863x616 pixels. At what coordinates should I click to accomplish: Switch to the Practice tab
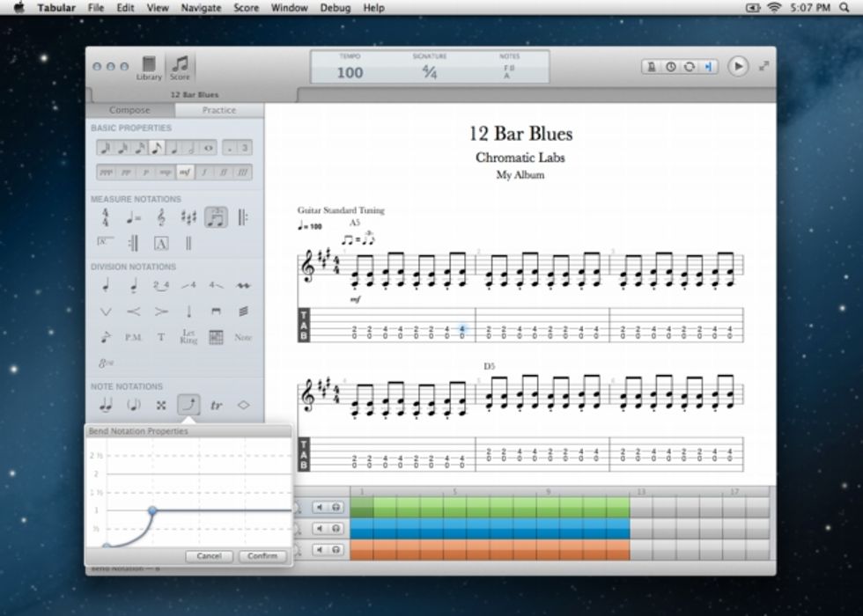point(219,110)
